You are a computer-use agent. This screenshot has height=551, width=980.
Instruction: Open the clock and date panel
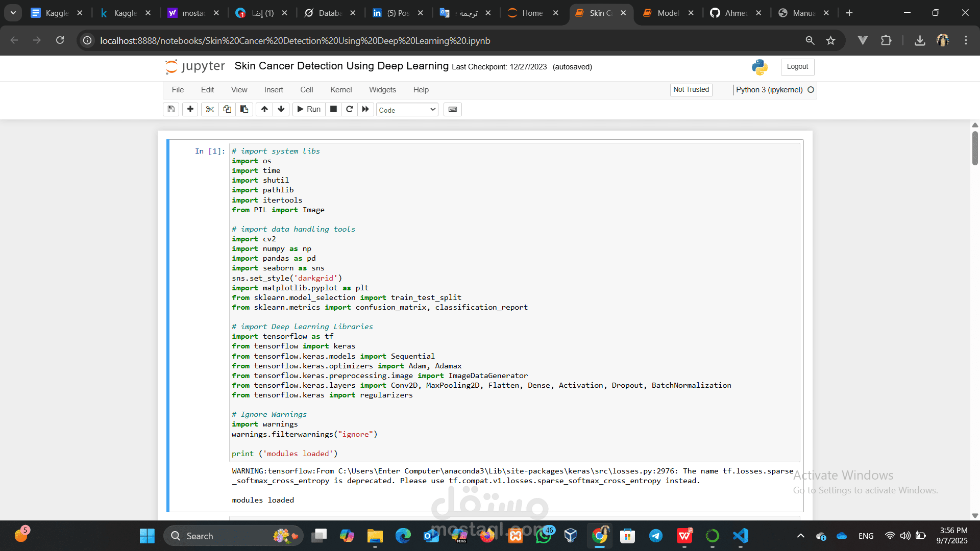coord(952,536)
